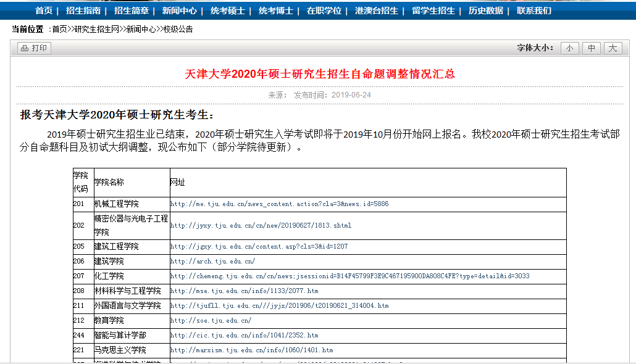Follow breadcrumb link 校级公告
Image resolution: width=636 pixels, height=364 pixels.
point(177,28)
